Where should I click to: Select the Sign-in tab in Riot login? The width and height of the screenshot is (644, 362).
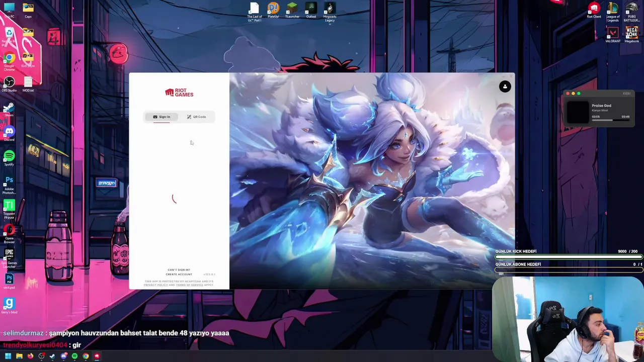tap(162, 117)
